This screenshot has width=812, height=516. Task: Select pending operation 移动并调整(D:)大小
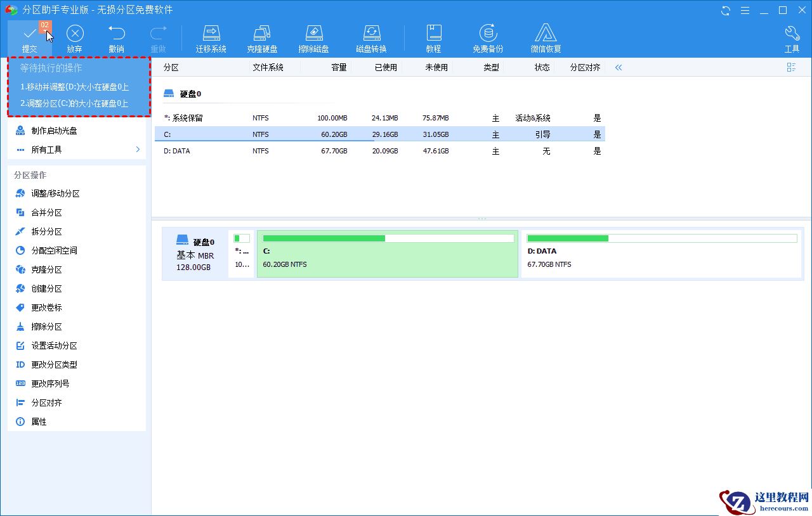tap(74, 87)
